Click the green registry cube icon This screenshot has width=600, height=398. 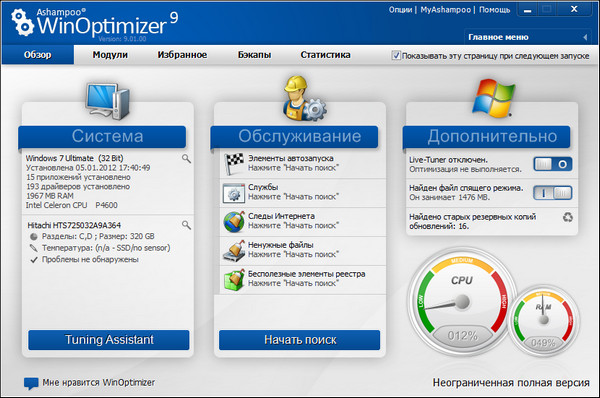234,280
